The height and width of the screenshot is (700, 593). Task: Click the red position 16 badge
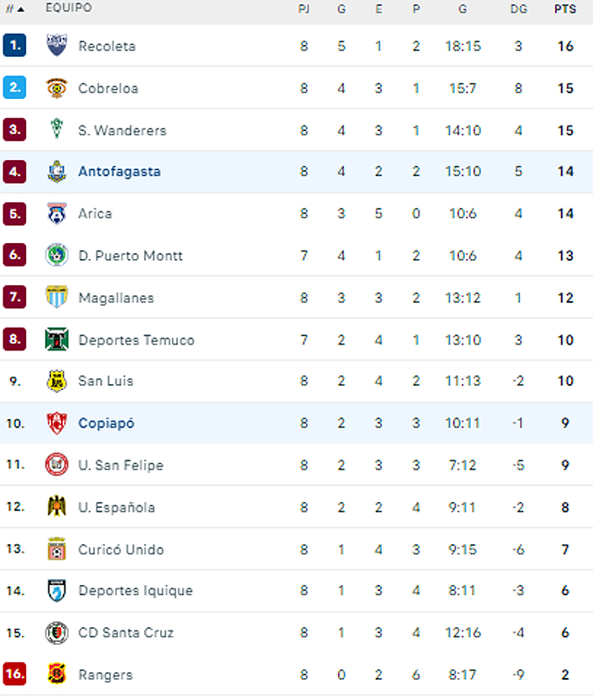[14, 675]
